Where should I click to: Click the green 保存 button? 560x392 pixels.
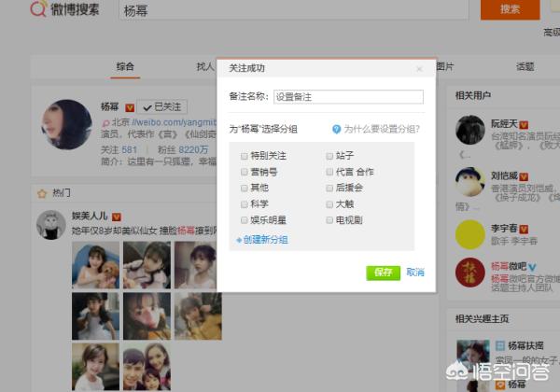coord(383,273)
